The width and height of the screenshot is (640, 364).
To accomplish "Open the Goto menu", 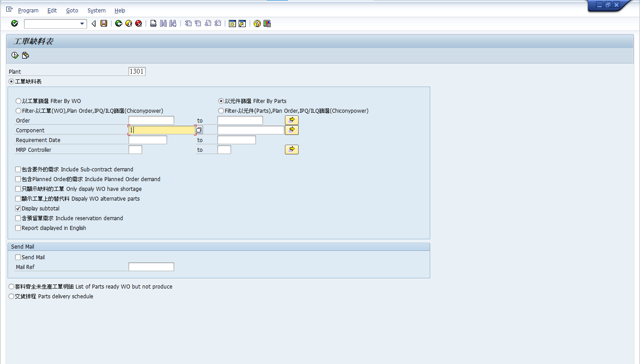I will pos(72,10).
